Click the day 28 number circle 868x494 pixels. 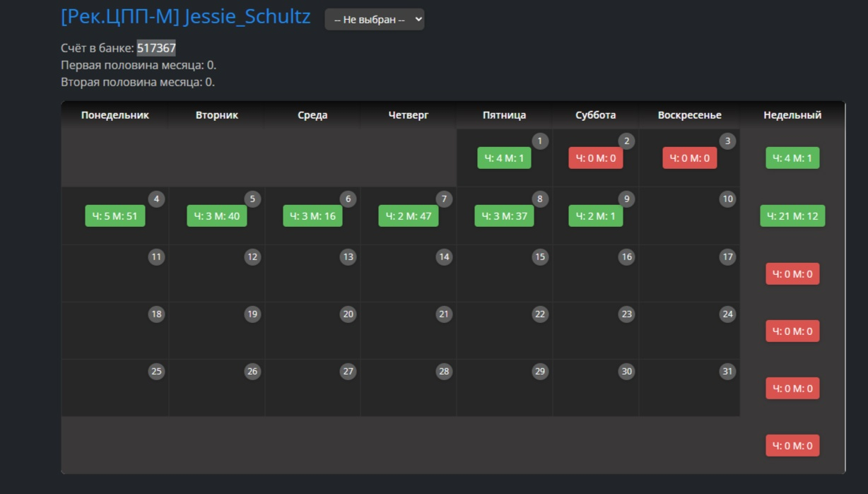(444, 372)
